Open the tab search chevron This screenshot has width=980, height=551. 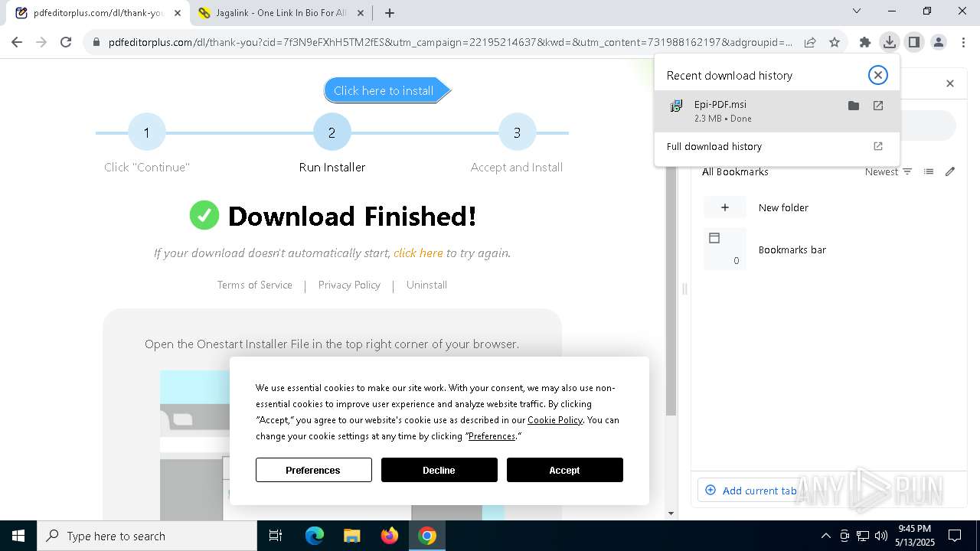point(857,11)
